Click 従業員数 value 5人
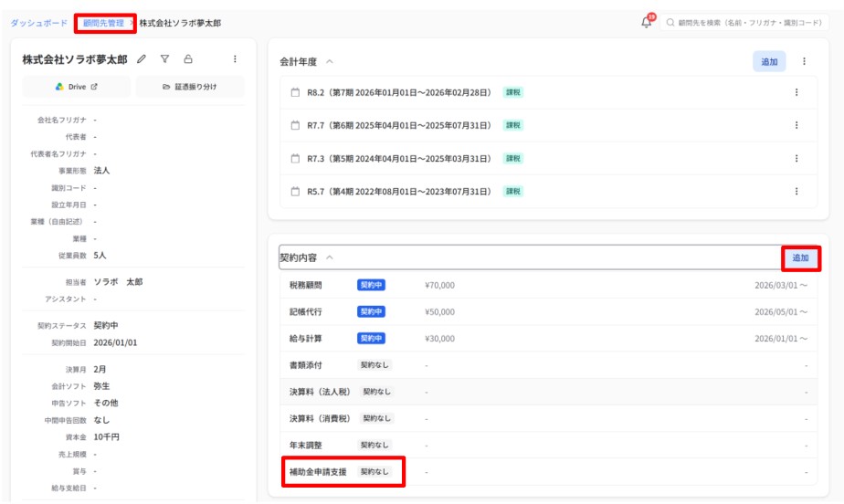This screenshot has height=504, width=844. tap(100, 255)
